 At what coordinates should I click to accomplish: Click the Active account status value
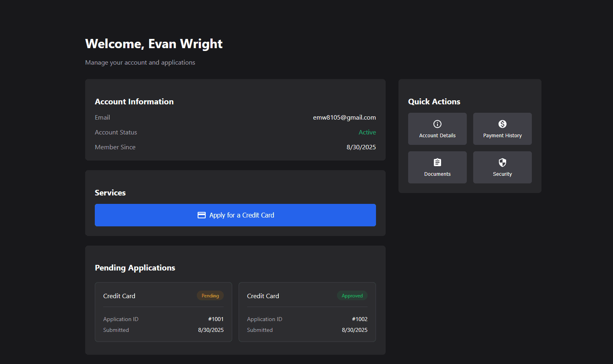pos(367,132)
